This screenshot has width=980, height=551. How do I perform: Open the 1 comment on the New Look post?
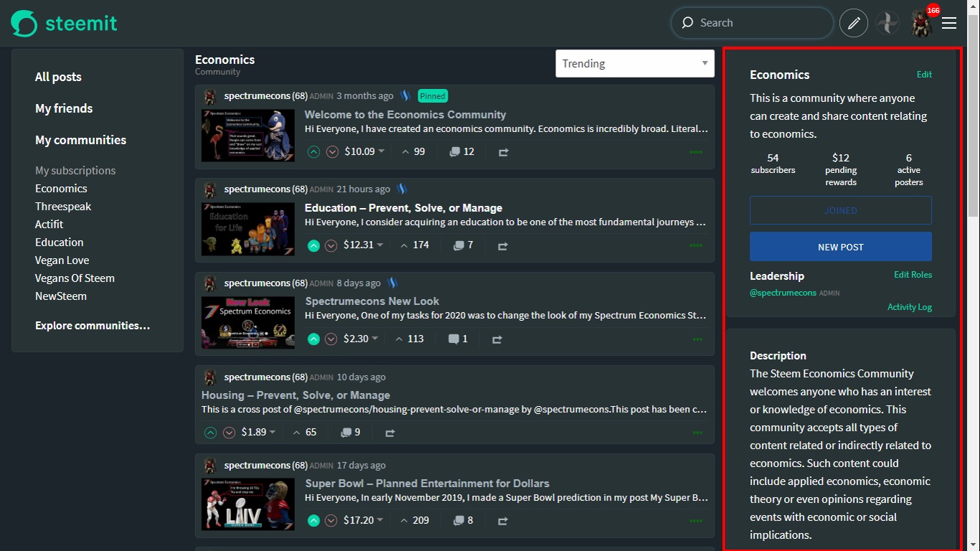coord(458,339)
